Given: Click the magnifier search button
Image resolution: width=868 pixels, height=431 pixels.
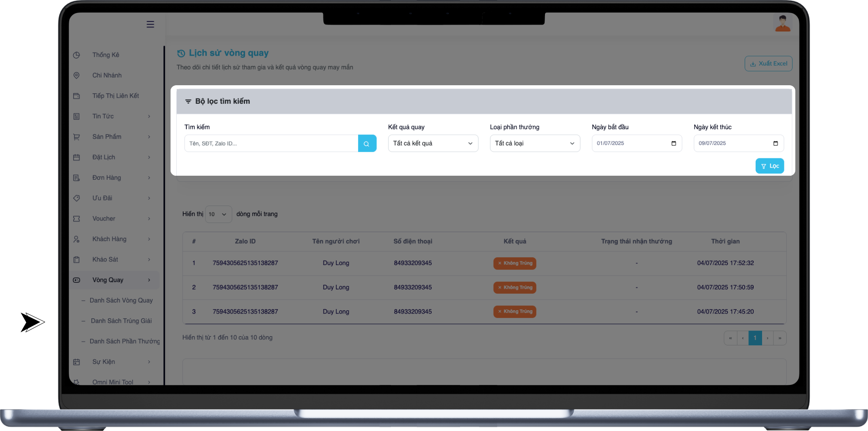Looking at the screenshot, I should pyautogui.click(x=367, y=143).
